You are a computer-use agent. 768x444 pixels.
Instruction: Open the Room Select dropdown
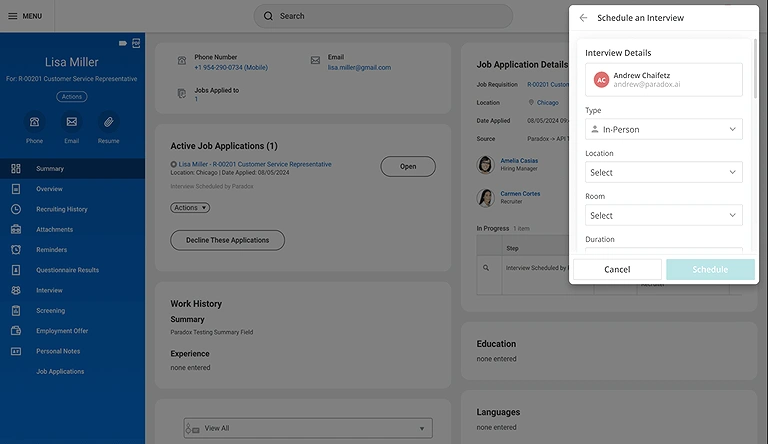(x=664, y=216)
